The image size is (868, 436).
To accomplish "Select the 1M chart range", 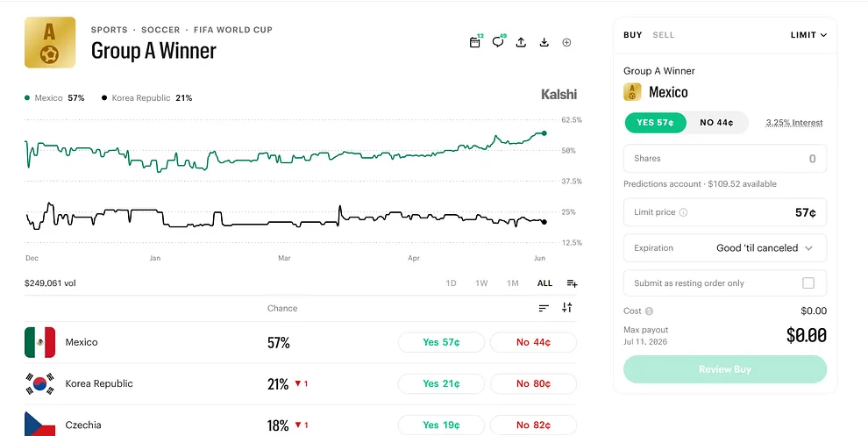I will coord(513,283).
